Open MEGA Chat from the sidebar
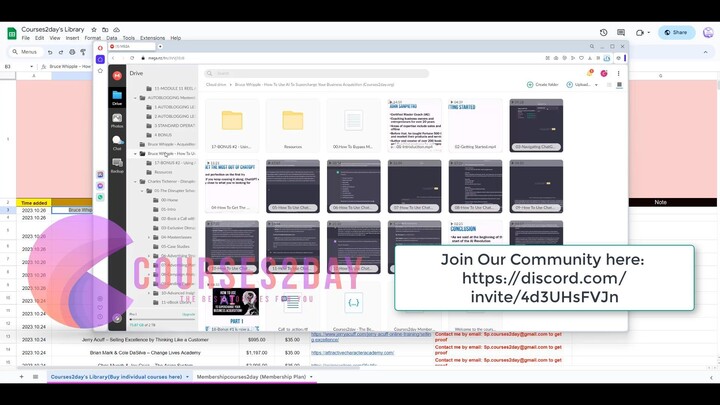This screenshot has height=405, width=720. click(117, 145)
